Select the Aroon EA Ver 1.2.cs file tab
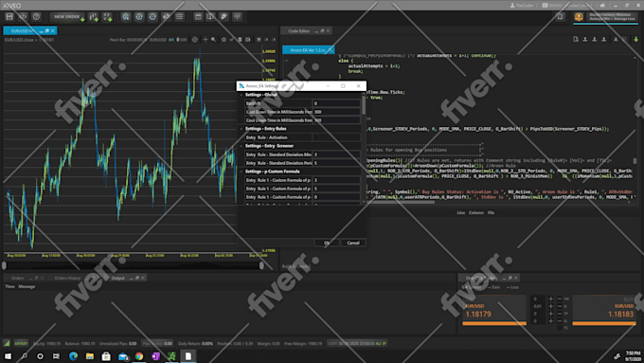 click(x=309, y=49)
